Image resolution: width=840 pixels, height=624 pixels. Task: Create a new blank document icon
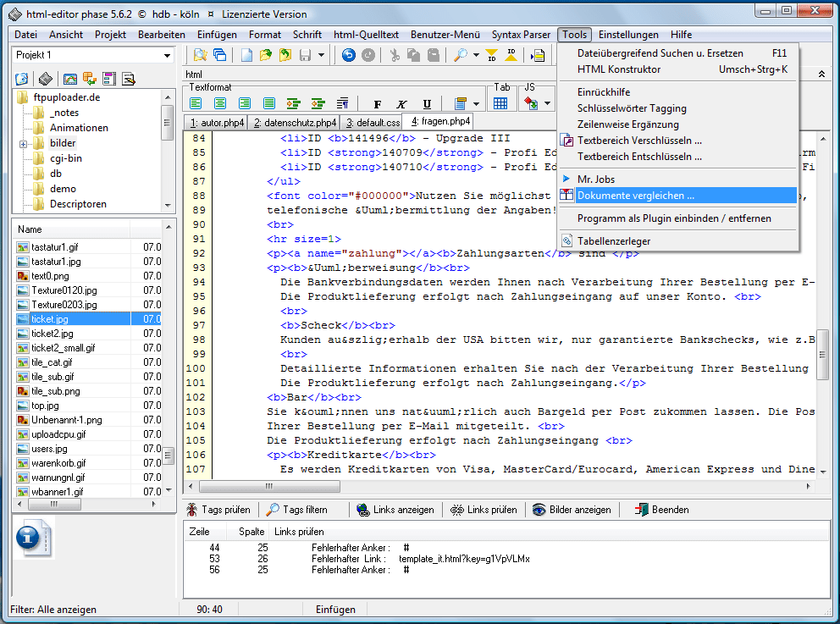coord(246,55)
